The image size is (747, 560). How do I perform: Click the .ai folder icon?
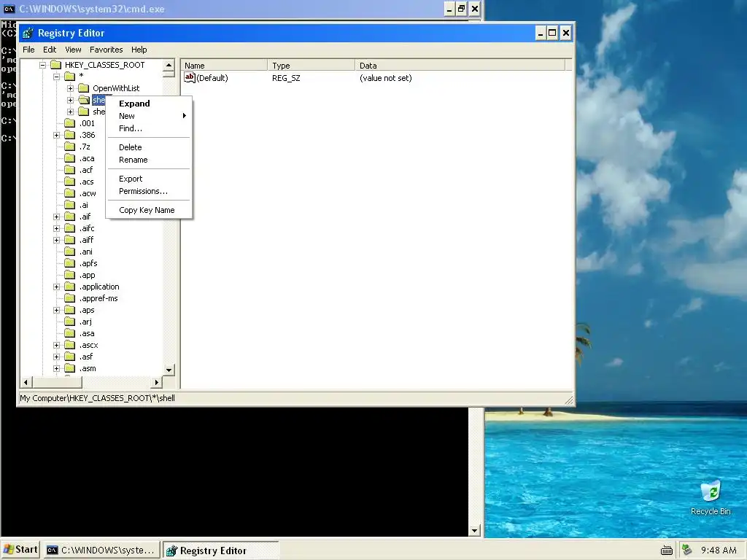[70, 205]
